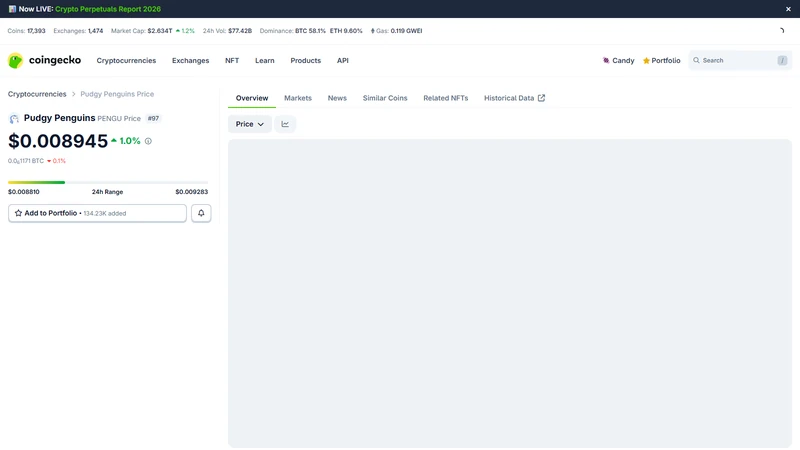Focus the Search input field
This screenshot has width=800, height=450.
(740, 60)
